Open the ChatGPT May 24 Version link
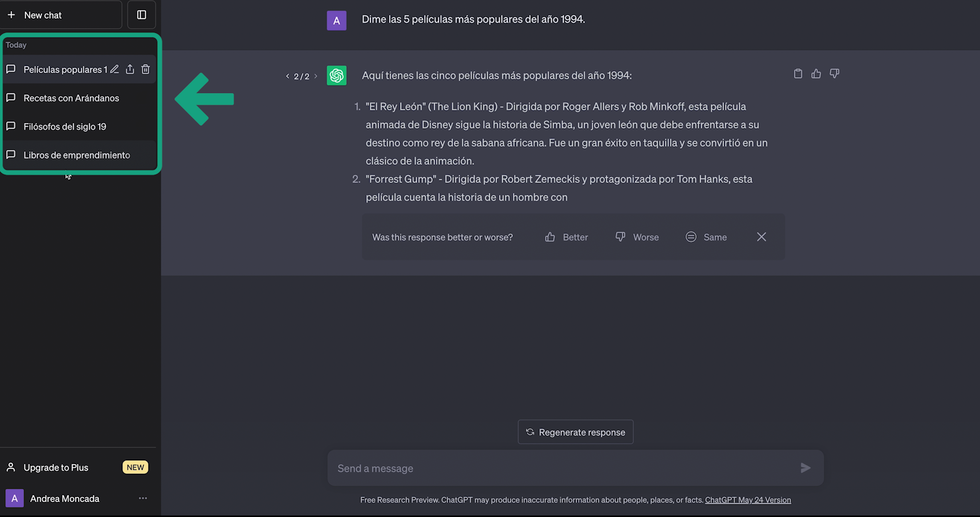 (x=748, y=500)
